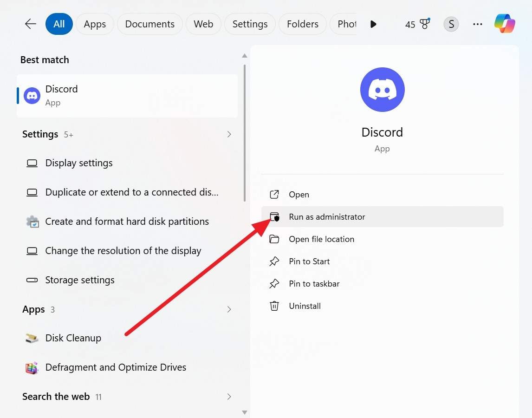Launch Disk Cleanup from the Apps section
This screenshot has width=532, height=418.
pyautogui.click(x=73, y=338)
